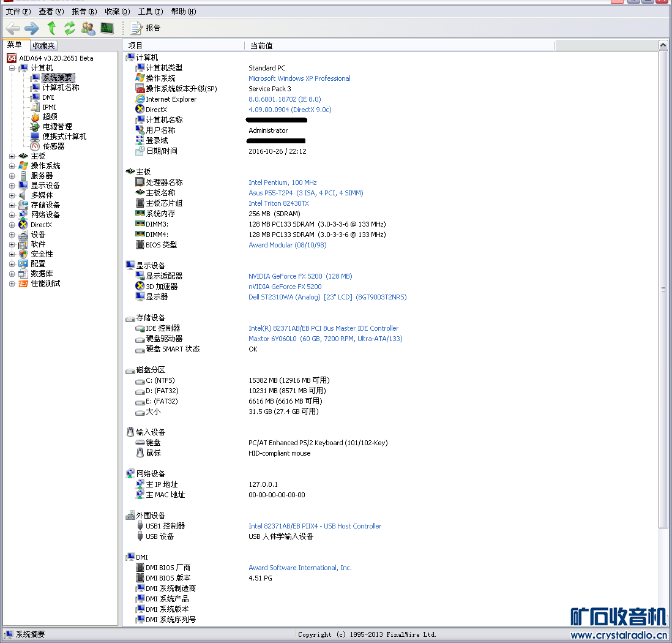Expand the 操作系统 tree node

point(12,166)
